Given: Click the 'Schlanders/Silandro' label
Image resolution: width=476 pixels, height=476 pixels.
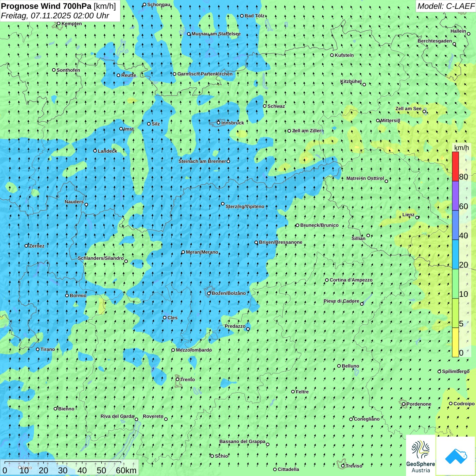Looking at the screenshot, I should coord(101,258).
